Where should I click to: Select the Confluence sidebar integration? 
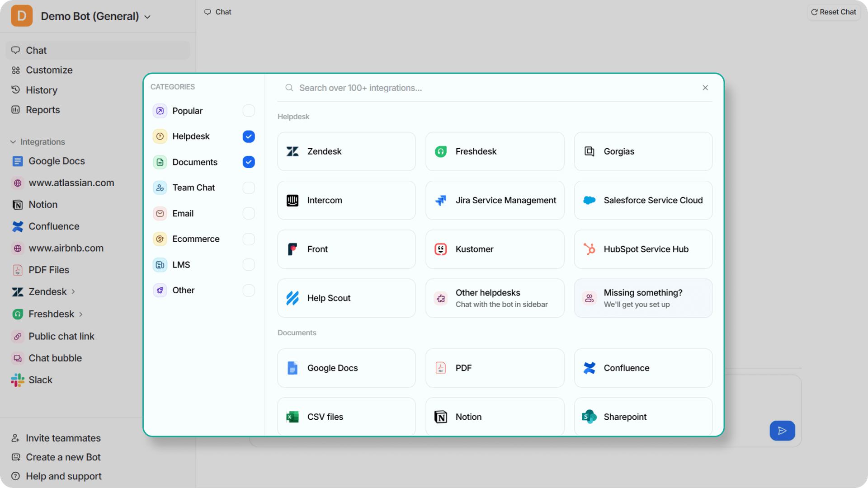click(54, 226)
